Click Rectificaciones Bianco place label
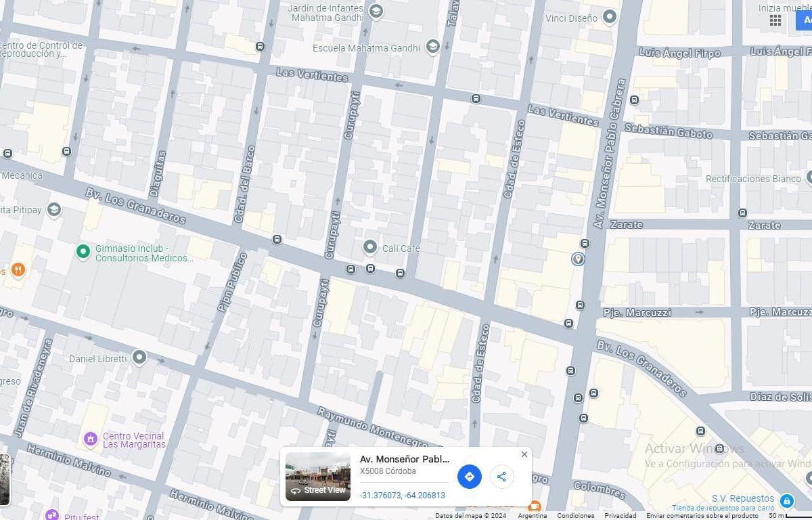Image resolution: width=812 pixels, height=520 pixels. (753, 179)
